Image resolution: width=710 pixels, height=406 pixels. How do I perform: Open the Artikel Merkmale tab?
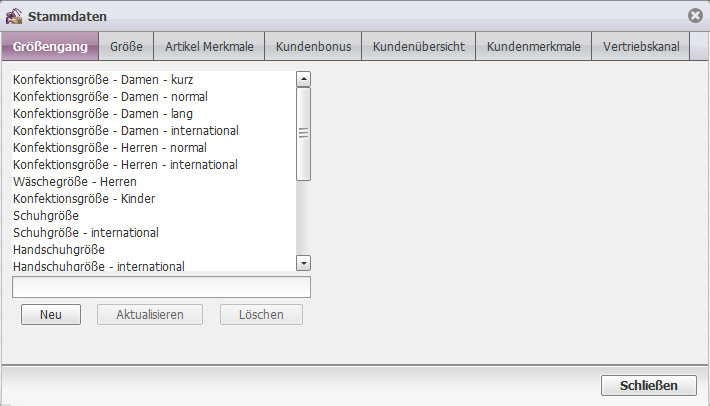[209, 47]
